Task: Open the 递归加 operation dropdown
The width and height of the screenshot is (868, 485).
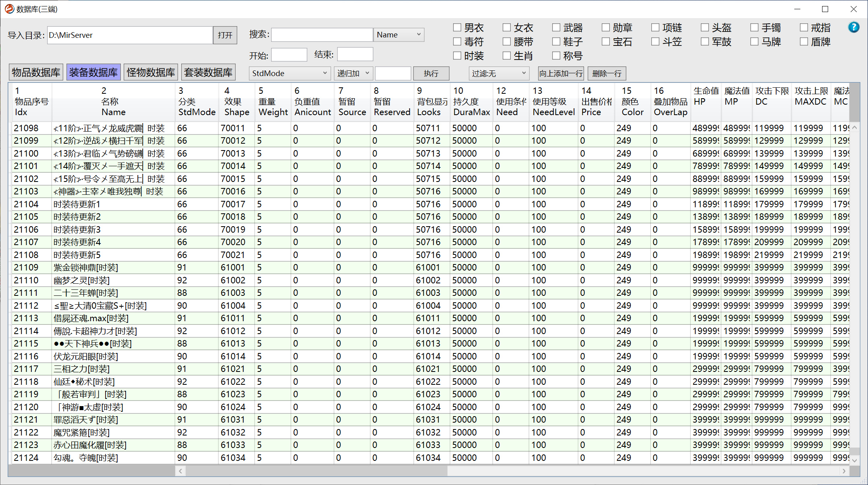Action: coord(353,73)
